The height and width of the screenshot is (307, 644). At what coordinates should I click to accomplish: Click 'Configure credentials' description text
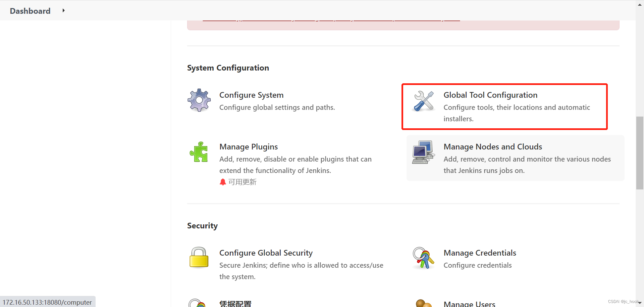coord(478,265)
